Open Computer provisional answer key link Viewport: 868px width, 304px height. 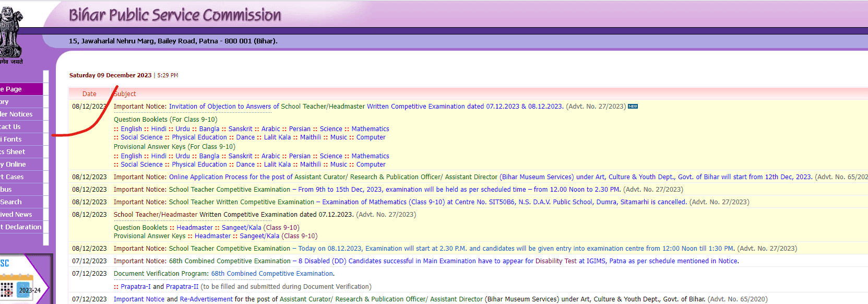371,165
